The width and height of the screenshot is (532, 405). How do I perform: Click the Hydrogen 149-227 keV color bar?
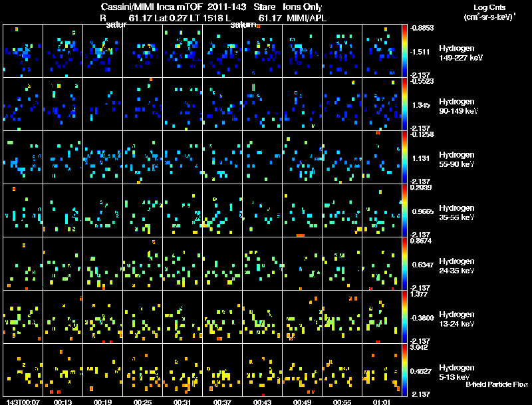click(405, 51)
